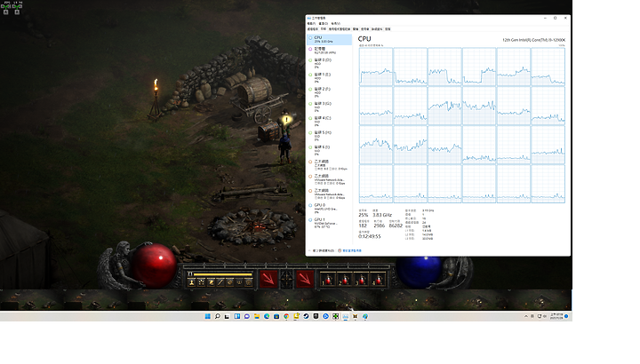The image size is (640, 364).
Task: Open the Memory (記憶體) performance entry
Action: tap(329, 51)
